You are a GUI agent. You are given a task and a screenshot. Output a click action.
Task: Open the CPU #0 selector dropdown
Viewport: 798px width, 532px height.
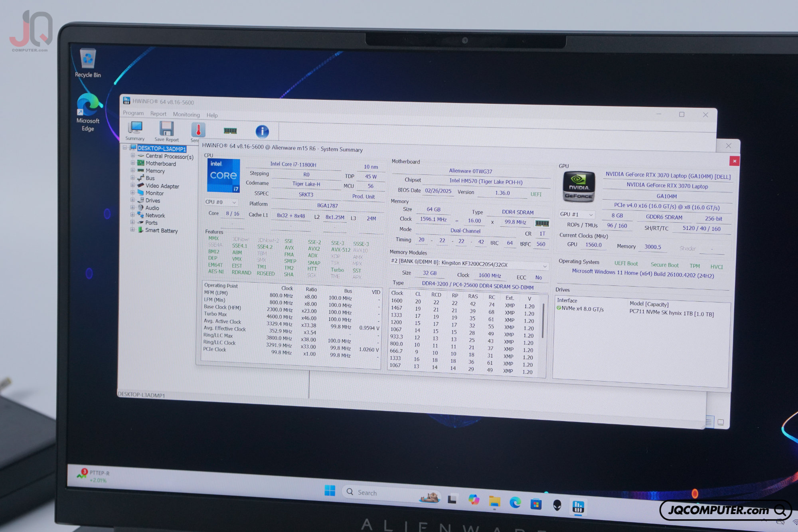pos(221,202)
